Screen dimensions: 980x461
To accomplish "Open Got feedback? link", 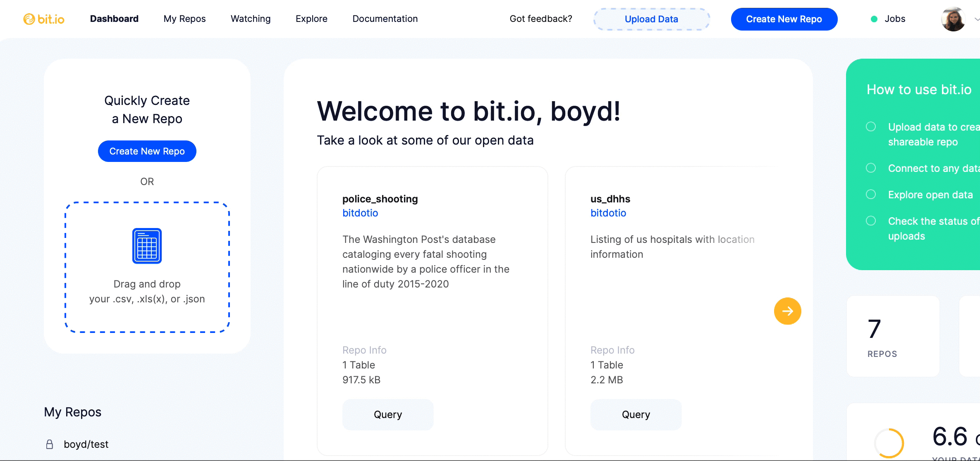I will (x=540, y=19).
